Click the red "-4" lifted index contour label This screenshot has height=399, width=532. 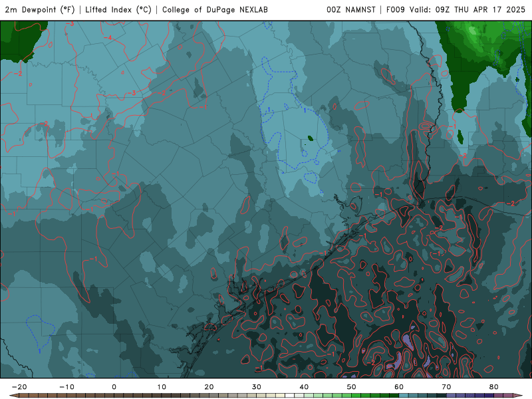pyautogui.click(x=108, y=38)
